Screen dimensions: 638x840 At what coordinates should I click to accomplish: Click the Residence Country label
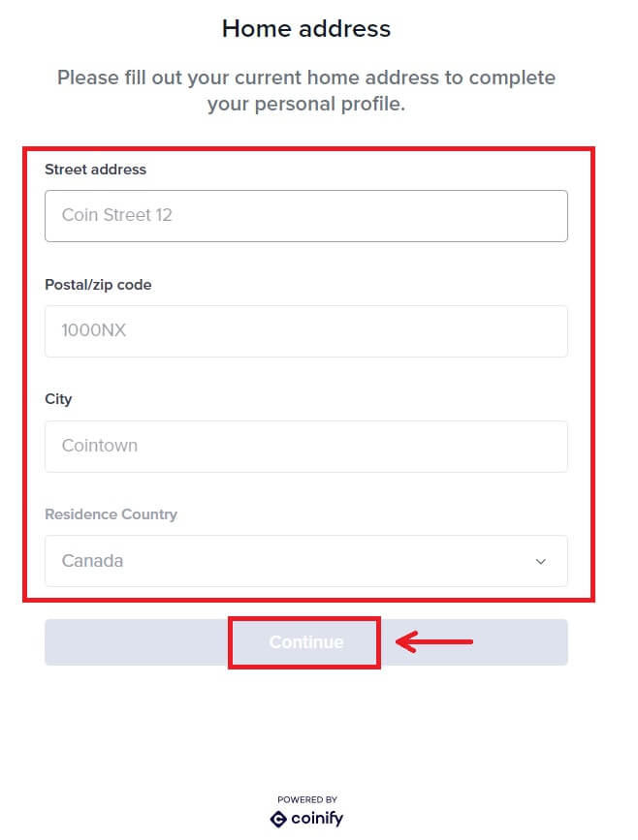point(110,514)
